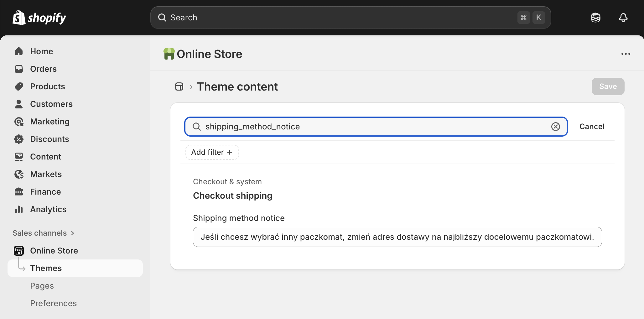Viewport: 644px width, 319px height.
Task: Expand the Sales channels section
Action: 44,233
